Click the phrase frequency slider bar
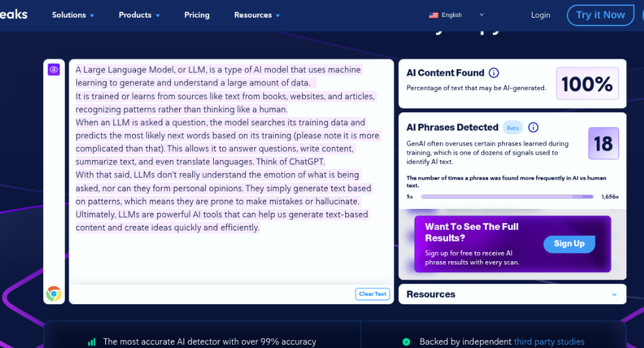Image resolution: width=644 pixels, height=348 pixels. click(x=507, y=197)
